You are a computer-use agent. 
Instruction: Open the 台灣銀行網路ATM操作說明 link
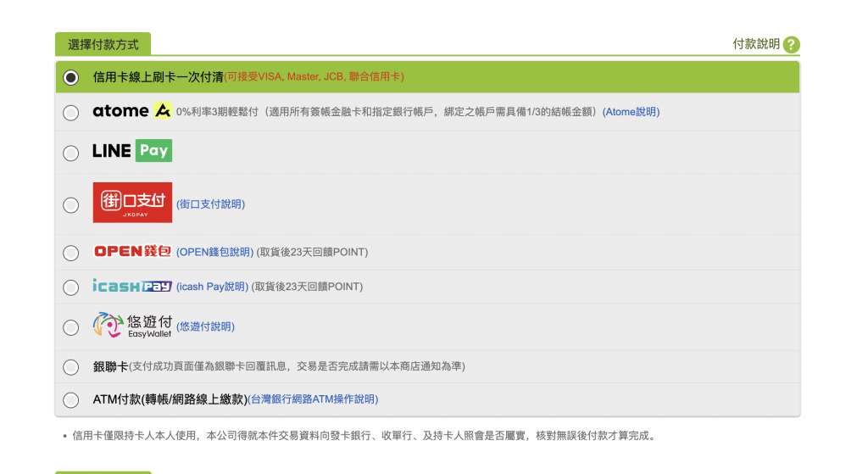313,399
